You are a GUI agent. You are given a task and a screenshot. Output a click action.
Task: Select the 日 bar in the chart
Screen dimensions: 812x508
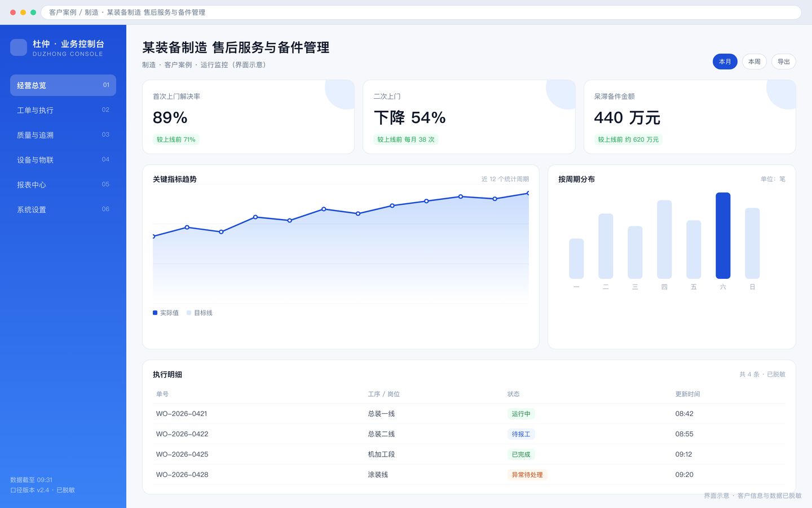click(x=752, y=243)
